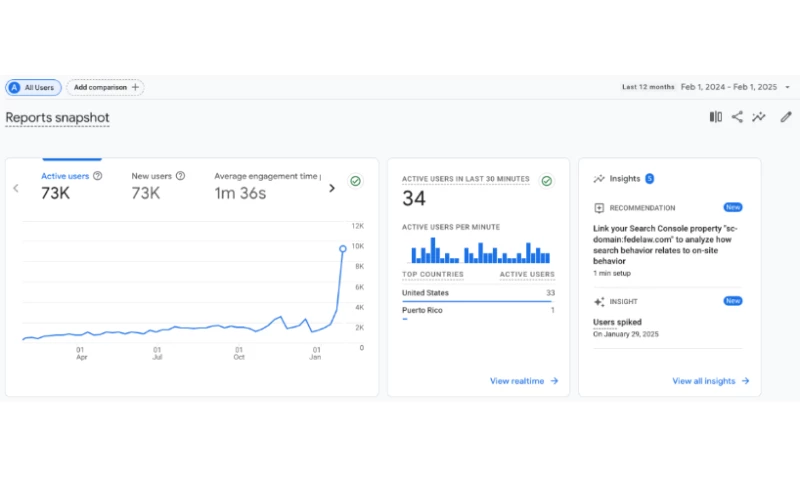Open the date range dropdown
The width and height of the screenshot is (800, 480).
point(787,87)
